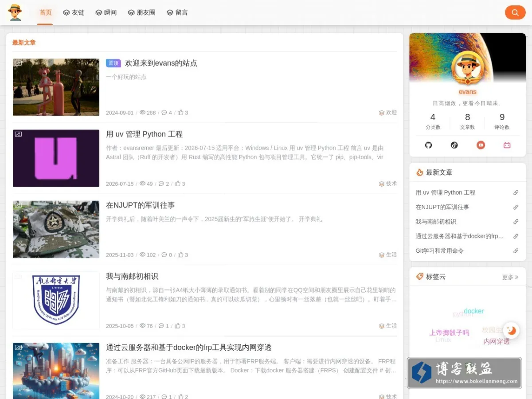Open 欢迎 category on pinned post
This screenshot has height=399, width=532.
(x=388, y=113)
